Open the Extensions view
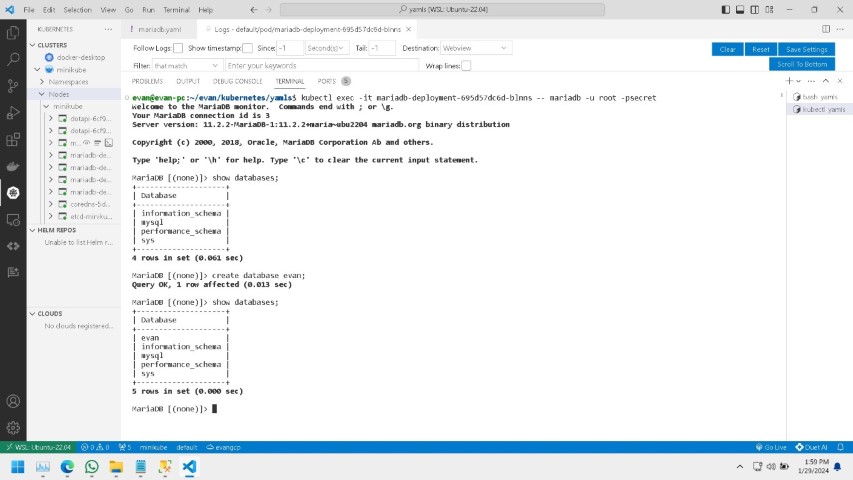This screenshot has height=480, width=853. point(13,139)
